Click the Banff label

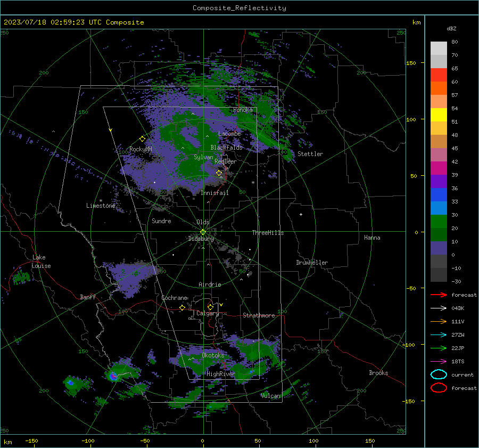[x=88, y=297]
